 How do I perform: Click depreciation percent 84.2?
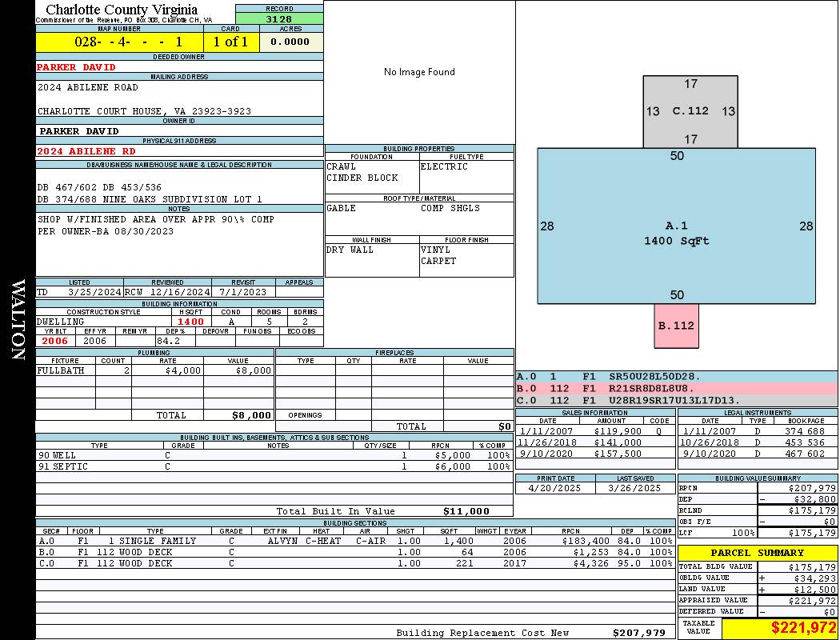coord(168,341)
